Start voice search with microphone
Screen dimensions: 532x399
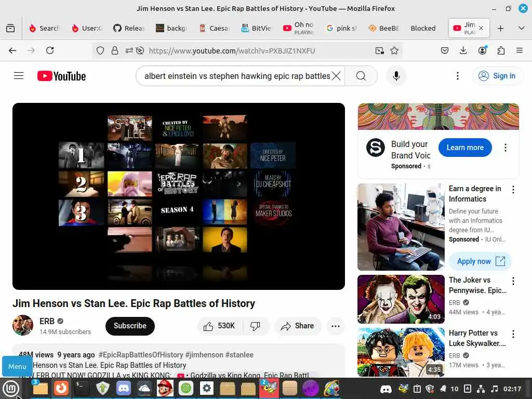click(x=396, y=76)
